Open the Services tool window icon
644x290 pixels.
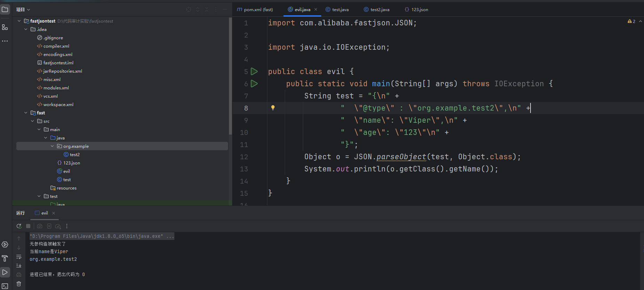click(x=5, y=244)
